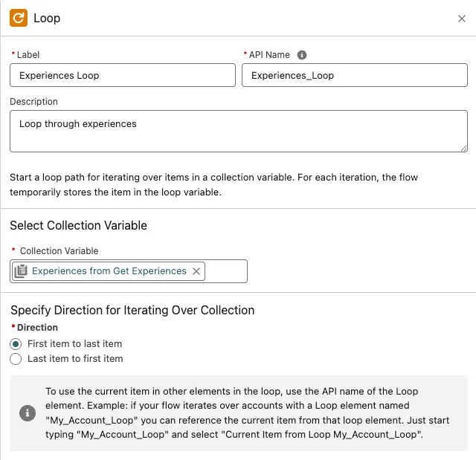
Task: Open the Collection Variable combobox
Action: (225, 271)
